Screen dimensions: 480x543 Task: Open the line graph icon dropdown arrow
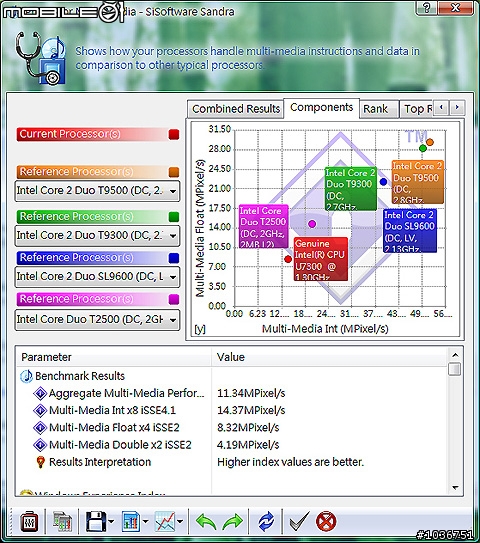[180, 522]
